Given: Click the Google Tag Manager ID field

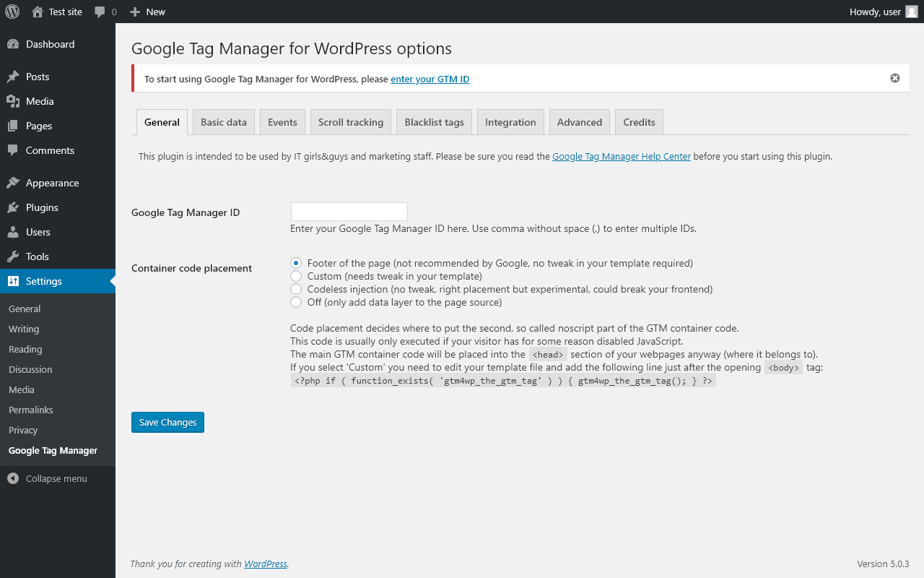Looking at the screenshot, I should tap(349, 211).
